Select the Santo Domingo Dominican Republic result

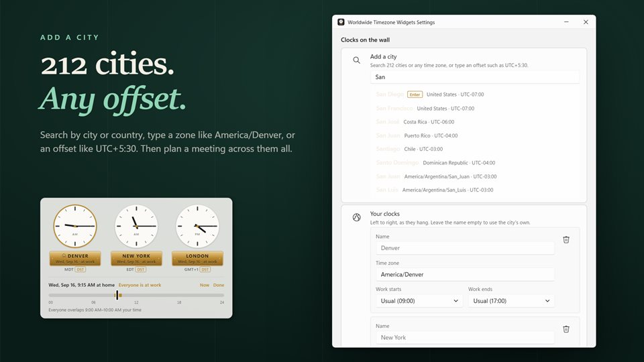tap(475, 162)
